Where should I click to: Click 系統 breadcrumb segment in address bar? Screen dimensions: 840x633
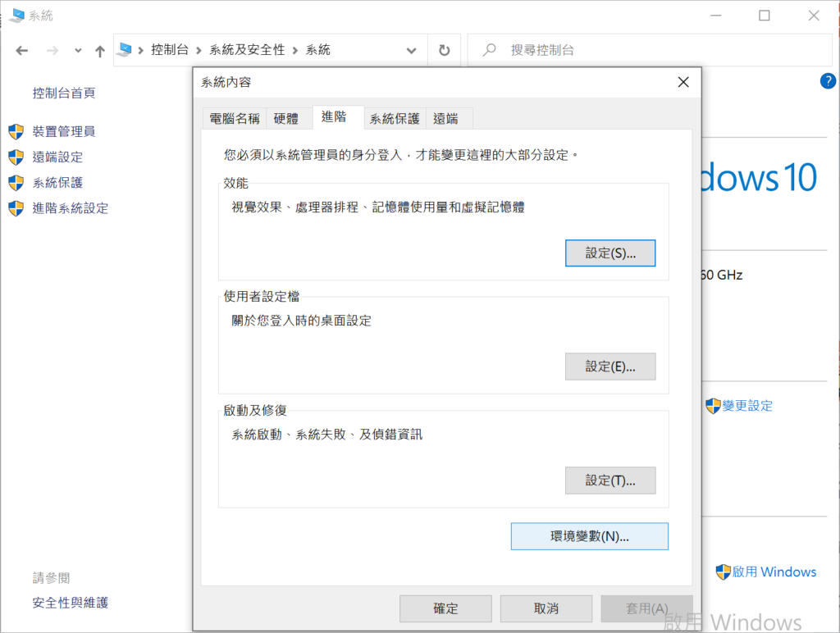point(318,50)
